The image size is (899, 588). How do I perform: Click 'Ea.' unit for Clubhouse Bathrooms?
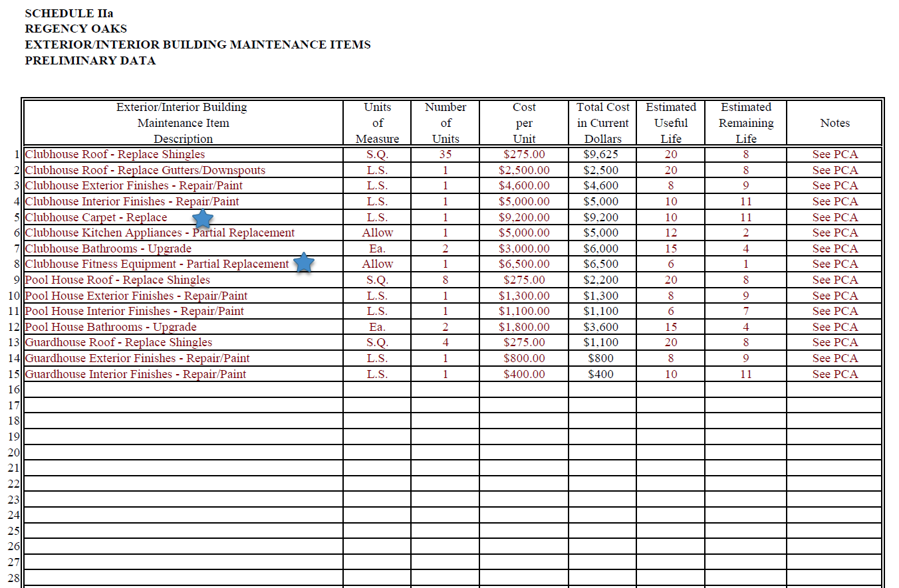pos(378,248)
